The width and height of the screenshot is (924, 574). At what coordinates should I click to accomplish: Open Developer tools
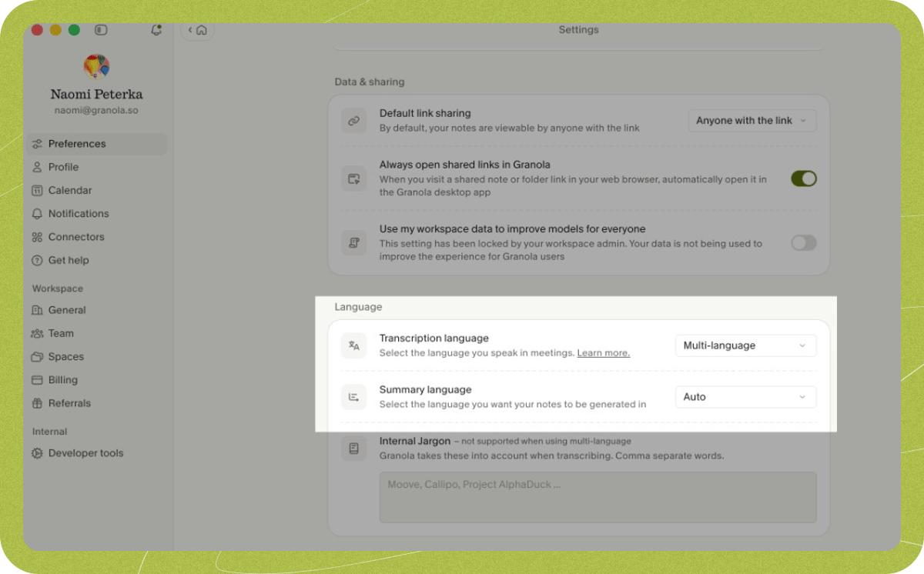[97, 453]
